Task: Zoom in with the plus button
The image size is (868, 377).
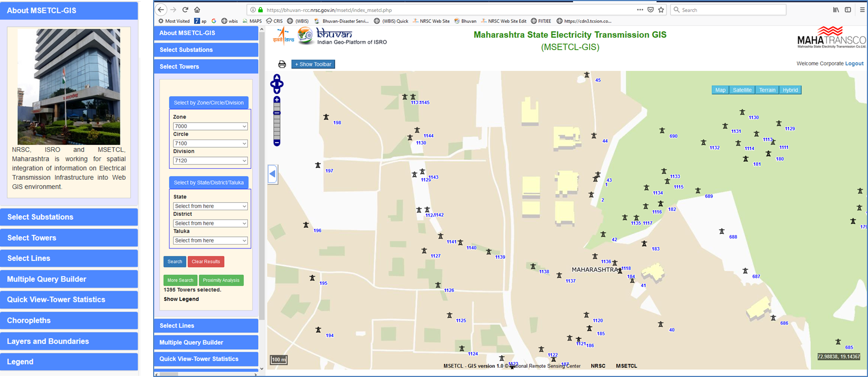Action: (x=277, y=100)
